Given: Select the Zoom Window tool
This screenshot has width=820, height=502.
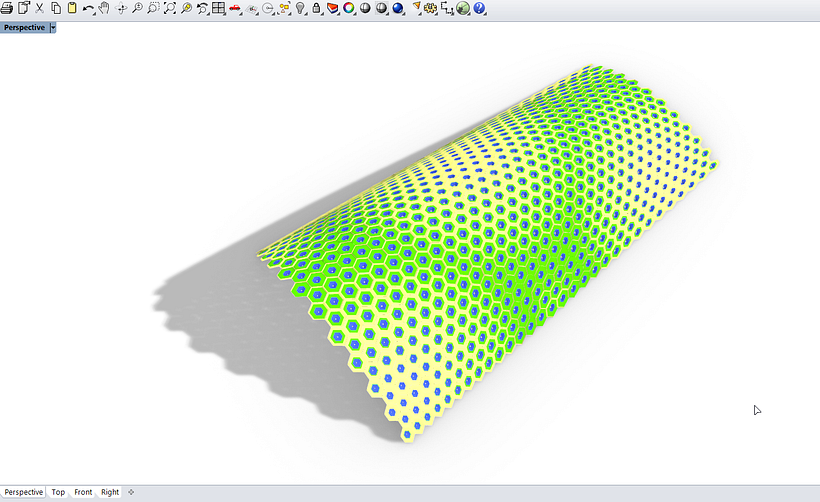Looking at the screenshot, I should coord(154,8).
